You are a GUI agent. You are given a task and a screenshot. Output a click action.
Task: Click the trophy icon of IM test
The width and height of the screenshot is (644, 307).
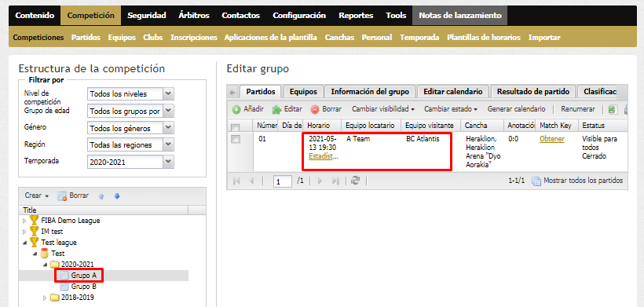pos(34,232)
